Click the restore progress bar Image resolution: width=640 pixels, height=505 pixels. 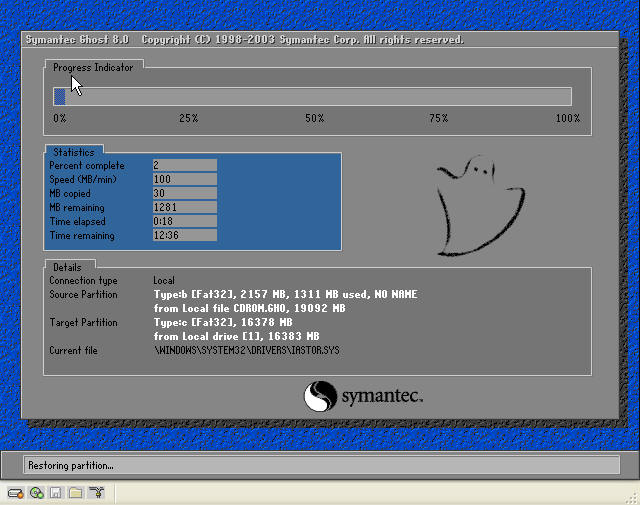[312, 97]
